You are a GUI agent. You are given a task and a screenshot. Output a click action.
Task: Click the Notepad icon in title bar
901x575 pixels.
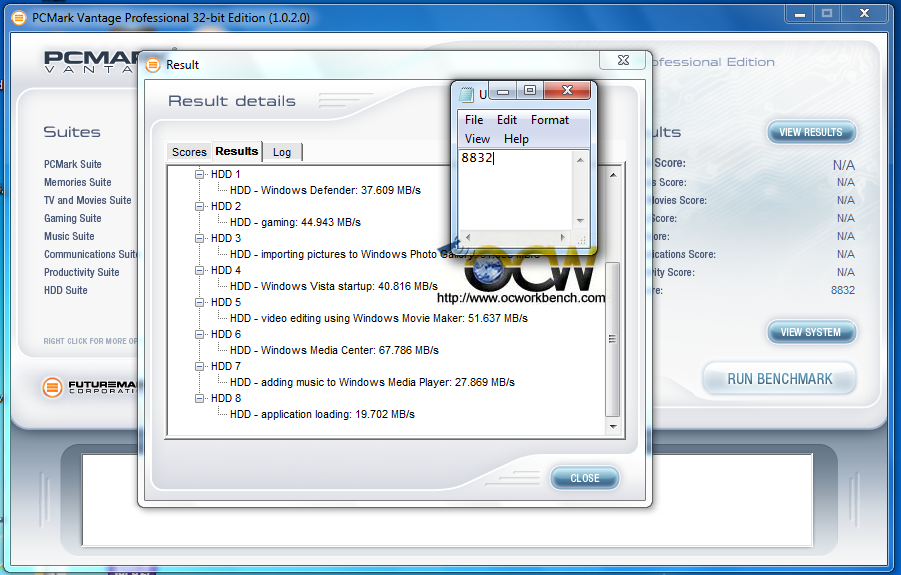(x=466, y=94)
